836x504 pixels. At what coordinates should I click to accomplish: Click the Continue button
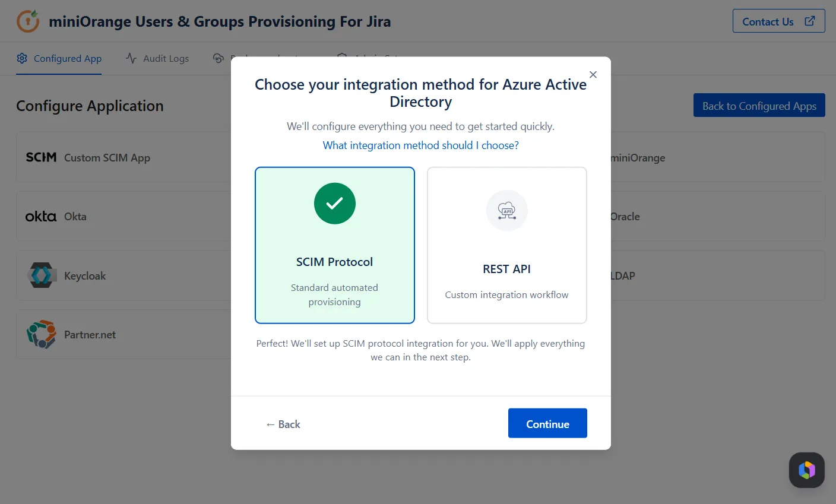pos(547,423)
